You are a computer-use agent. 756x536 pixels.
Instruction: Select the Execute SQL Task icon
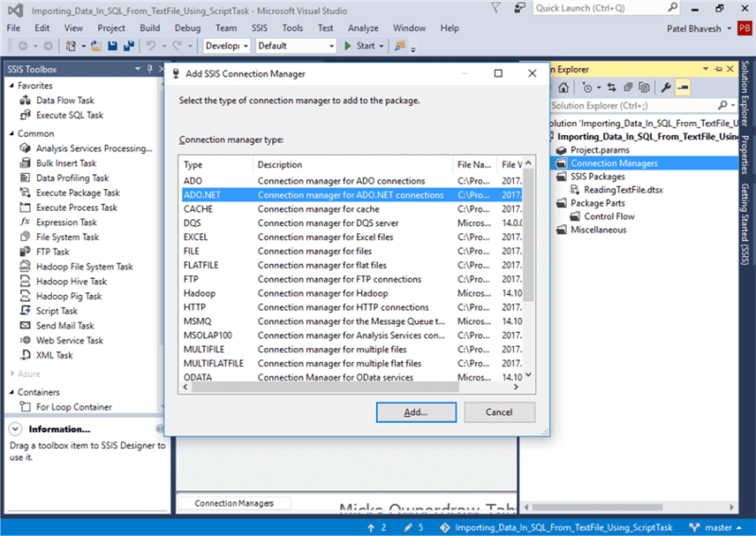click(26, 115)
